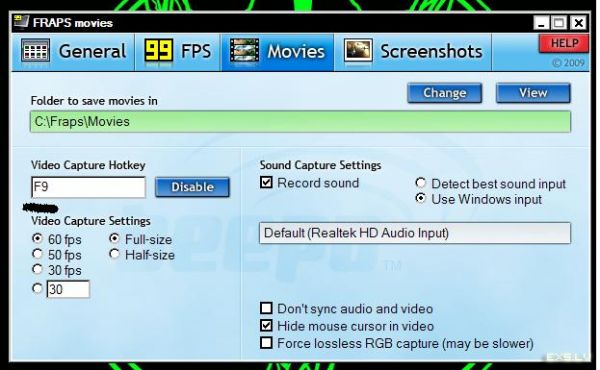Click the yellow 99 FPS counter icon
The width and height of the screenshot is (600, 370).
pyautogui.click(x=158, y=51)
